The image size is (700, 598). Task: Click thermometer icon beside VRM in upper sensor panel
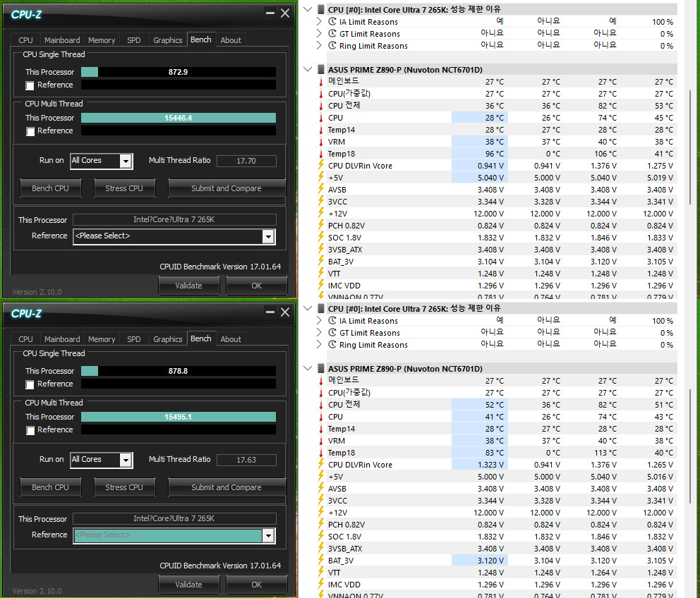(320, 142)
